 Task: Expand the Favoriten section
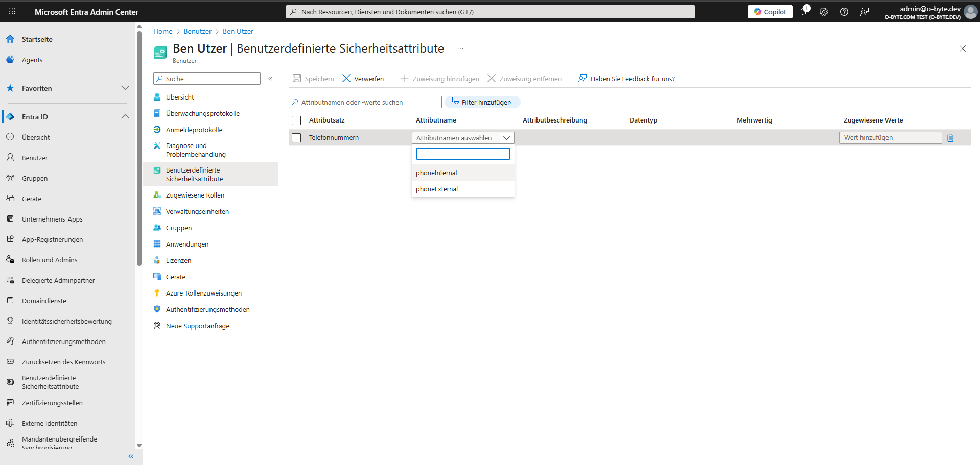tap(125, 88)
